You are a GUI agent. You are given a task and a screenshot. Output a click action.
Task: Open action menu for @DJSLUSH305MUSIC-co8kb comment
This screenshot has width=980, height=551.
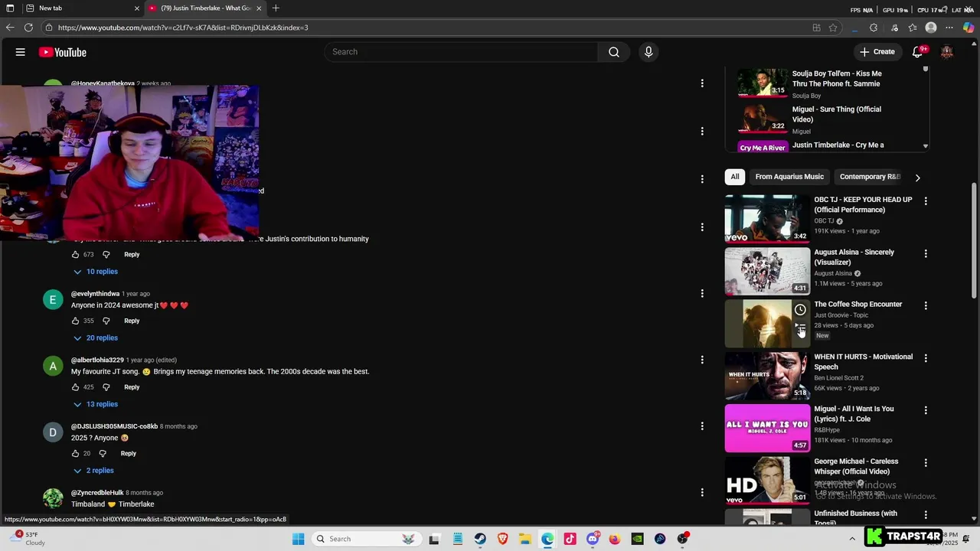[702, 426]
